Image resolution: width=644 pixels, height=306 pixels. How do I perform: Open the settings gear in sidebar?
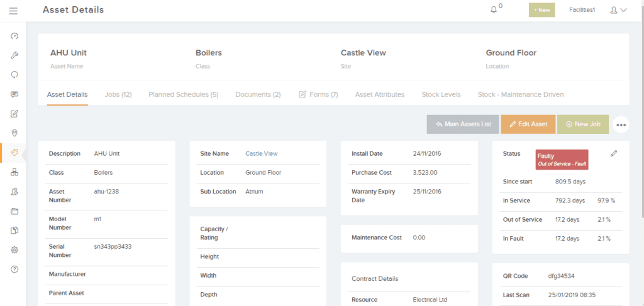14,249
